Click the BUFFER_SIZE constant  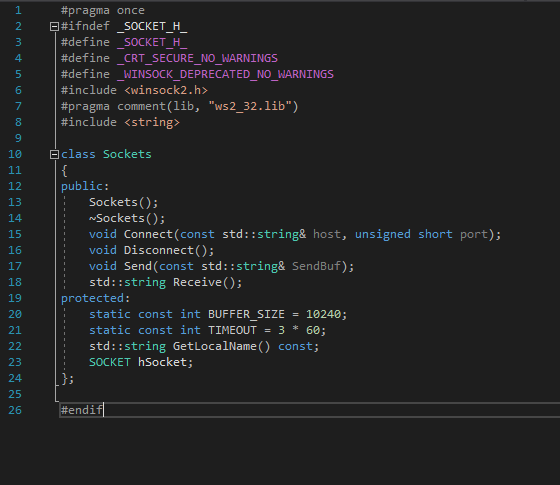pyautogui.click(x=246, y=314)
